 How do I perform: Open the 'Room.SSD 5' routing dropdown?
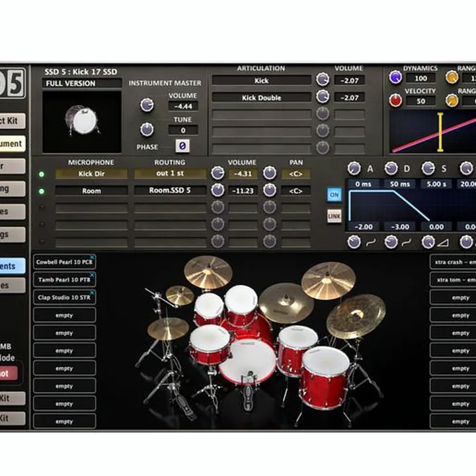170,190
